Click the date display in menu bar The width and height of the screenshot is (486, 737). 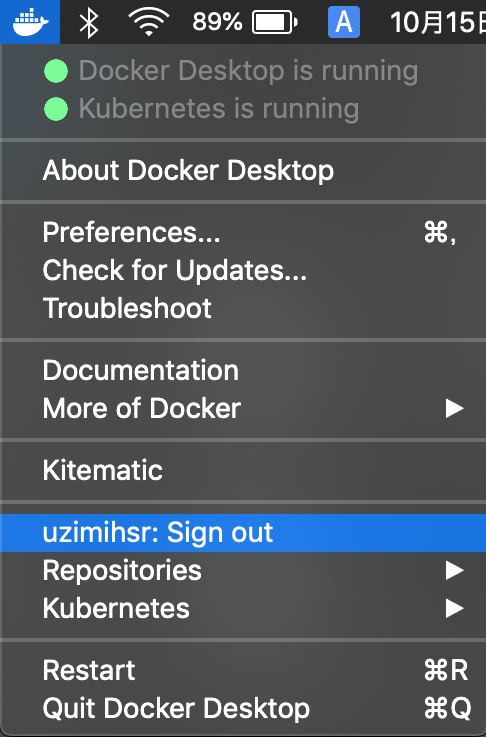tap(438, 22)
